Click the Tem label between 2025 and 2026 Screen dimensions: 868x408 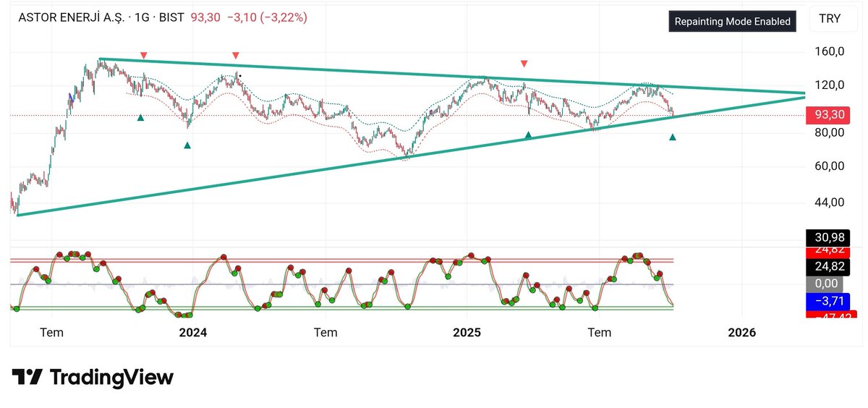[600, 332]
